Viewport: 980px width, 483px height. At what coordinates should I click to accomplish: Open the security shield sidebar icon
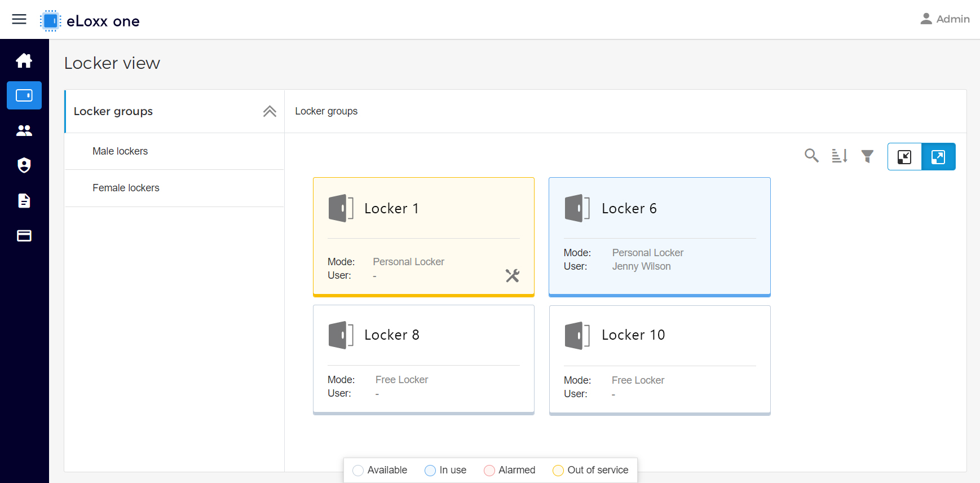[x=24, y=165]
